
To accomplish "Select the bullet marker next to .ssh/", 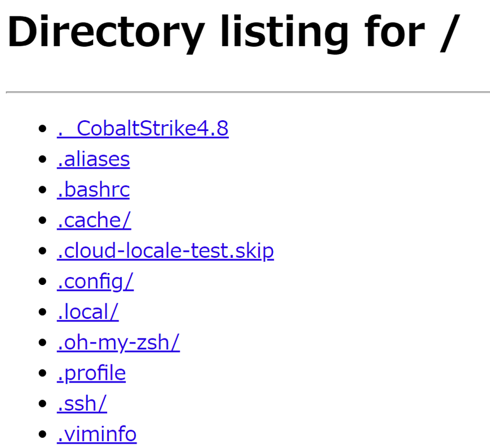I will click(42, 404).
